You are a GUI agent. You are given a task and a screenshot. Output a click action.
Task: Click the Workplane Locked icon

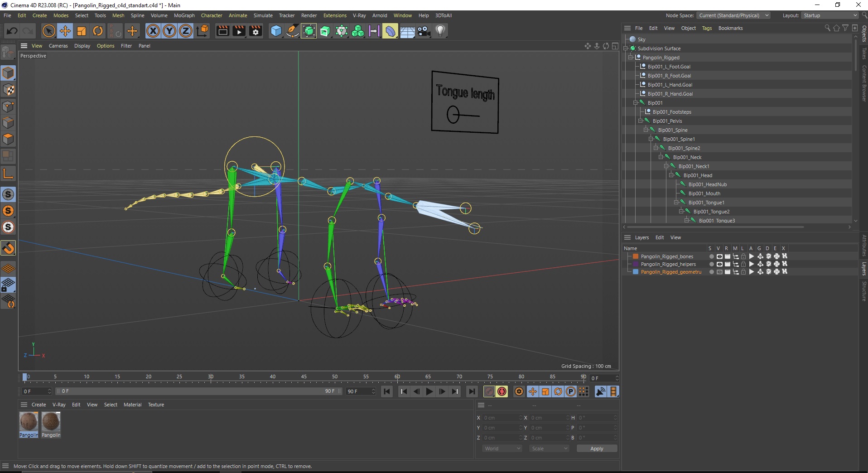click(8, 285)
